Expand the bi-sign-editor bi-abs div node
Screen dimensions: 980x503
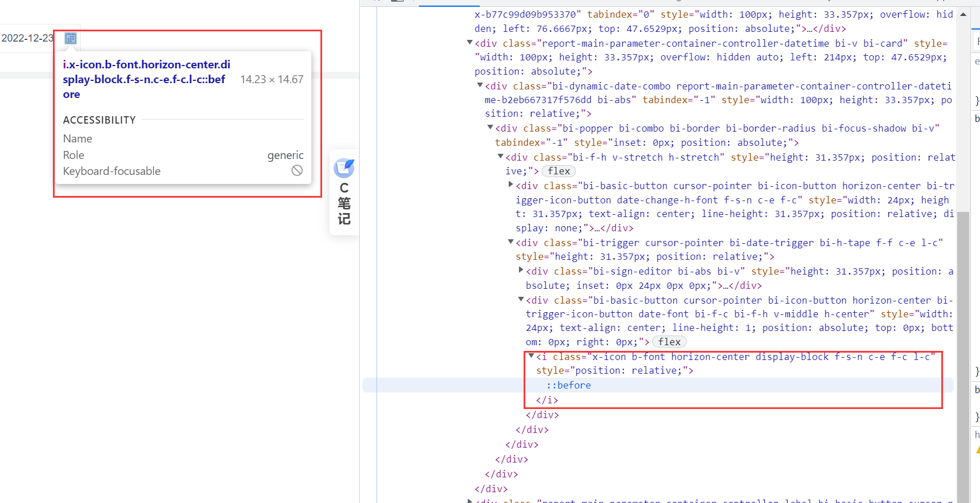(x=521, y=270)
